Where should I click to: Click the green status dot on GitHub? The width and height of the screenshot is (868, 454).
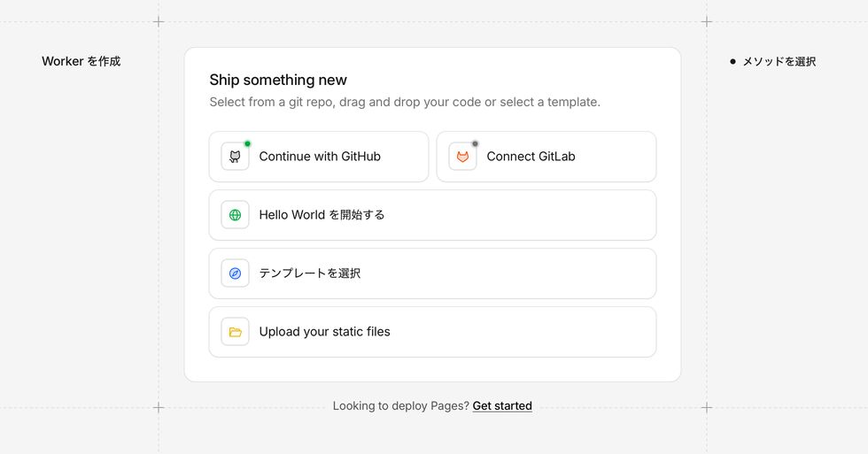(x=247, y=143)
